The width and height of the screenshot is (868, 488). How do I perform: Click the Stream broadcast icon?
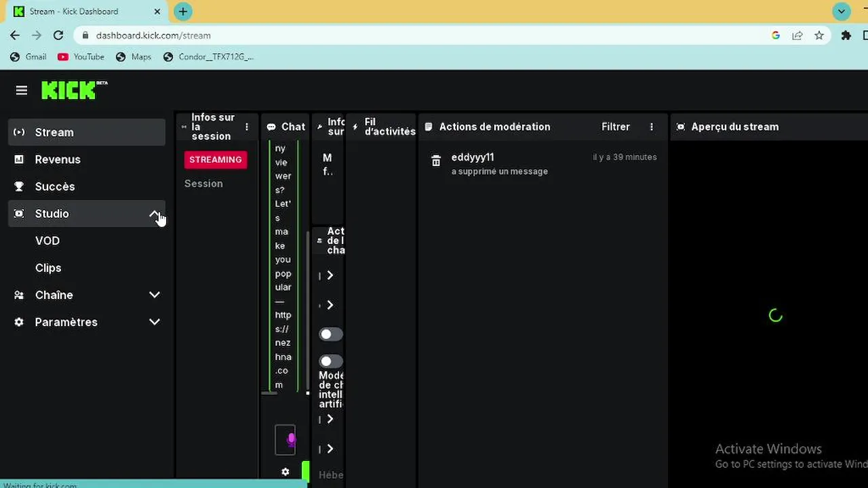click(x=19, y=132)
